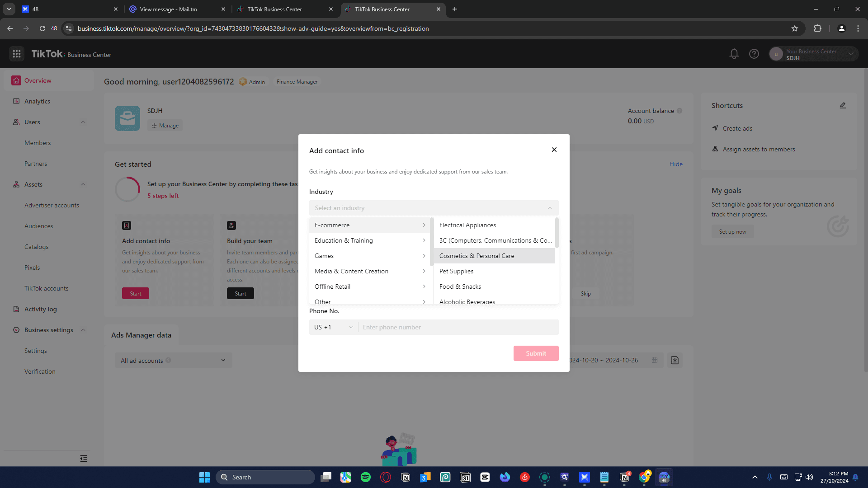Collapse the Business settings section chevron
Screen dimensions: 868x488
click(x=83, y=330)
